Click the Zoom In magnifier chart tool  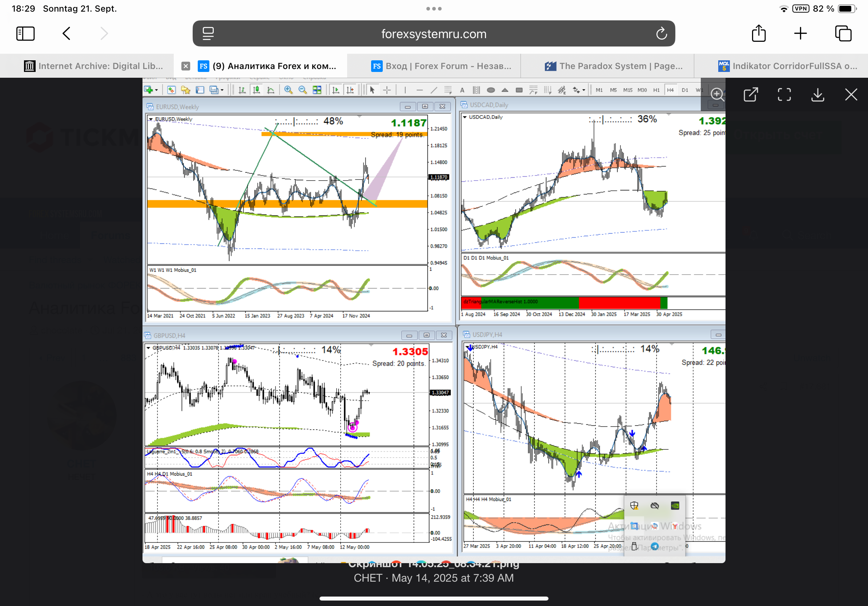288,90
